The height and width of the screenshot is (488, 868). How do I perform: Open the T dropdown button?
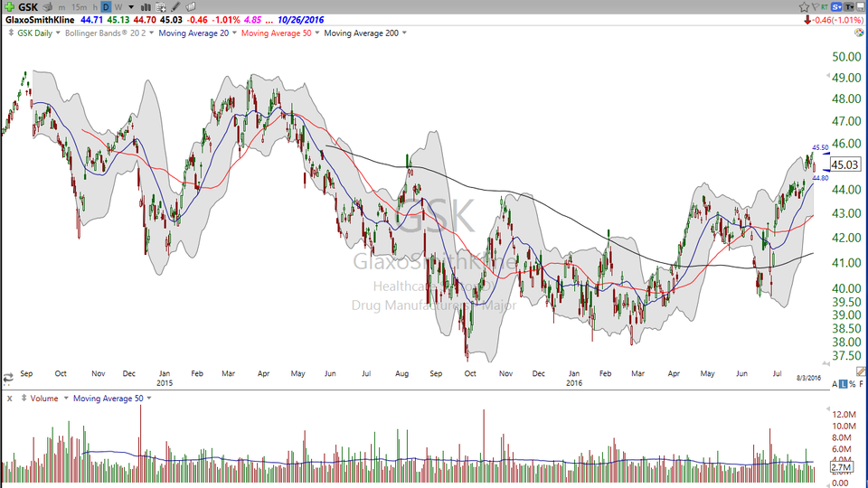848,7
